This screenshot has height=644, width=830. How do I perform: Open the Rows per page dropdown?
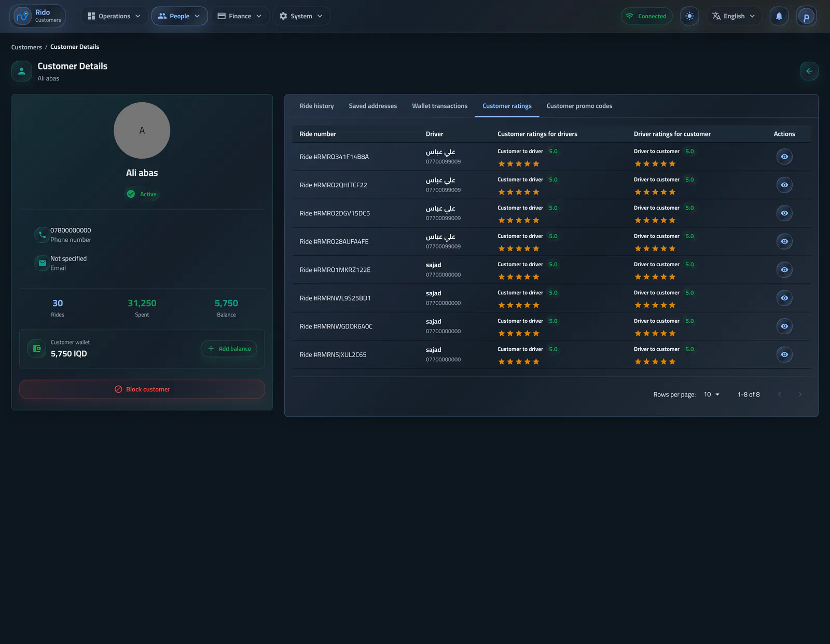(x=712, y=394)
